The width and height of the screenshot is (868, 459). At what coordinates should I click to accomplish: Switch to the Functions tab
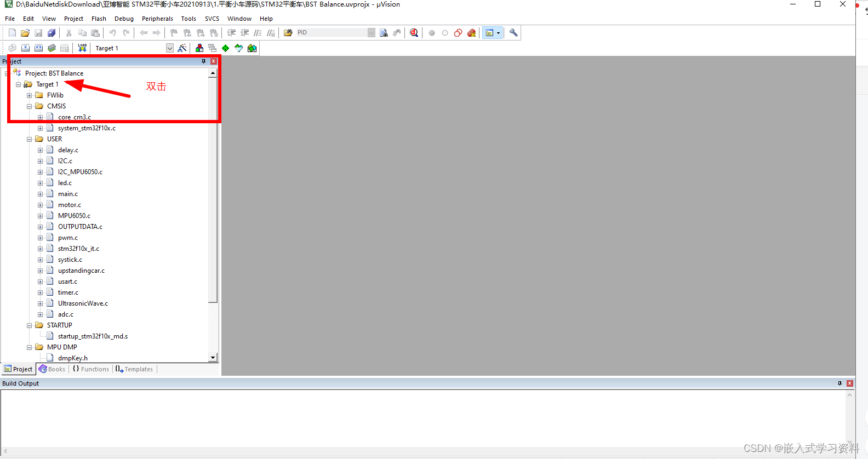[91, 369]
